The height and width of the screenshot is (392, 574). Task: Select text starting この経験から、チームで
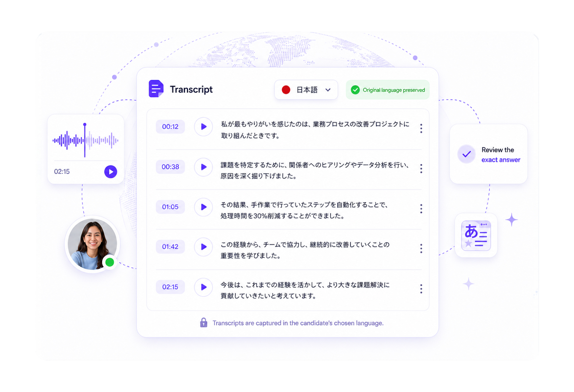[305, 250]
